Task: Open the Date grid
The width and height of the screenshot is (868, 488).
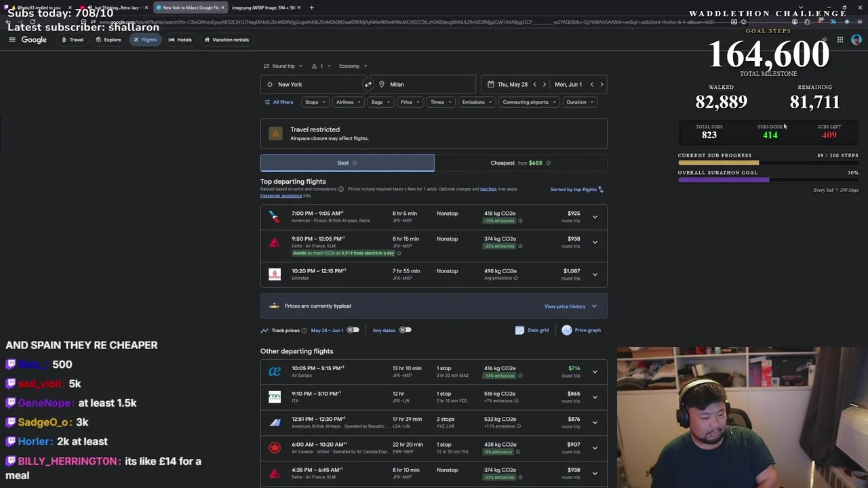Action: [x=532, y=330]
